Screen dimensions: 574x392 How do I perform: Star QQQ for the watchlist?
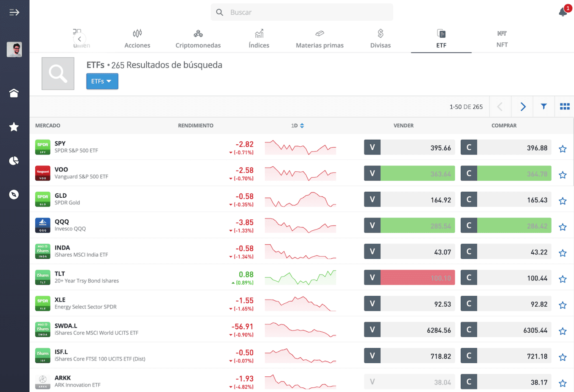coord(563,227)
